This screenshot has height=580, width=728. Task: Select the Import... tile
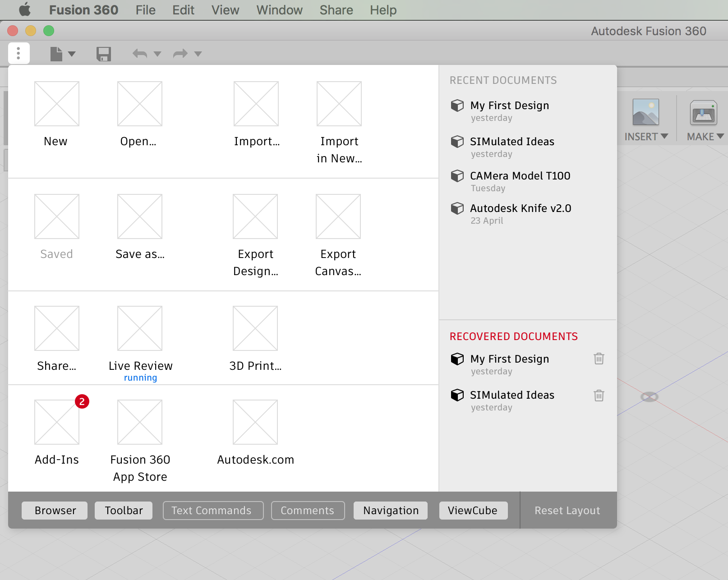click(256, 115)
